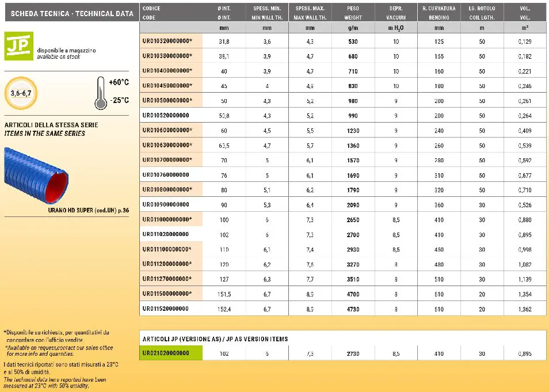Viewport: 549px width, 392px height.
Task: Click the PESO / WEIGHT column header
Action: 353,13
